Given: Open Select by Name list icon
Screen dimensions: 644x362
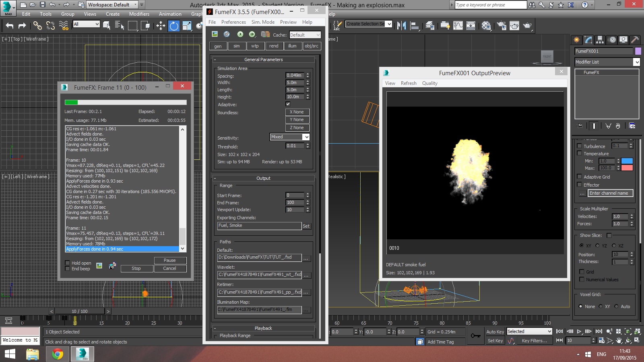Looking at the screenshot, I should pyautogui.click(x=120, y=26).
